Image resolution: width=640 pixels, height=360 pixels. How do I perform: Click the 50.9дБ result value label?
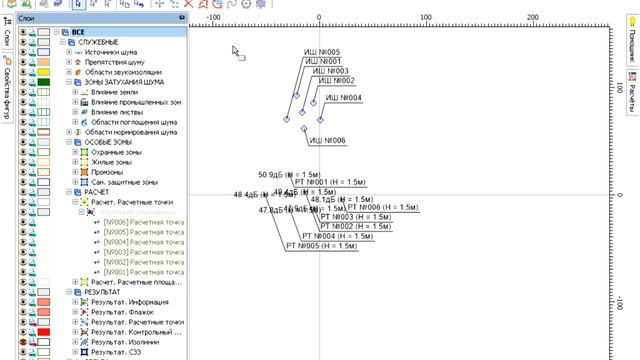coord(289,175)
